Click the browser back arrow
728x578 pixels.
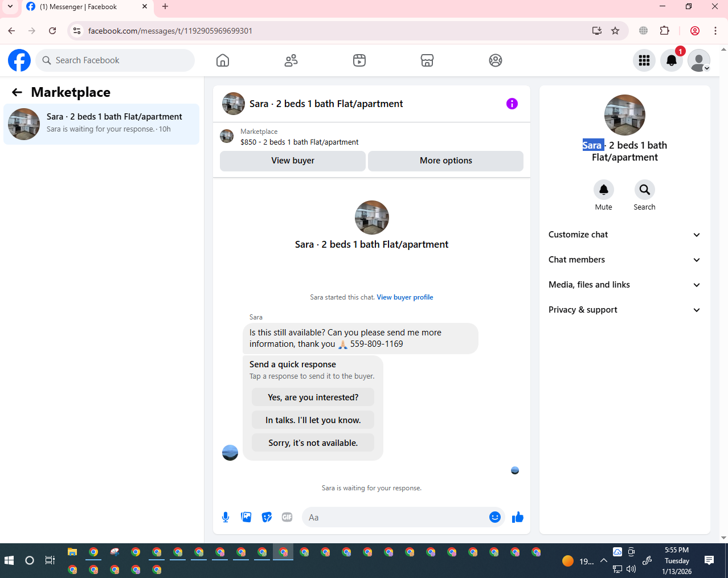click(11, 31)
